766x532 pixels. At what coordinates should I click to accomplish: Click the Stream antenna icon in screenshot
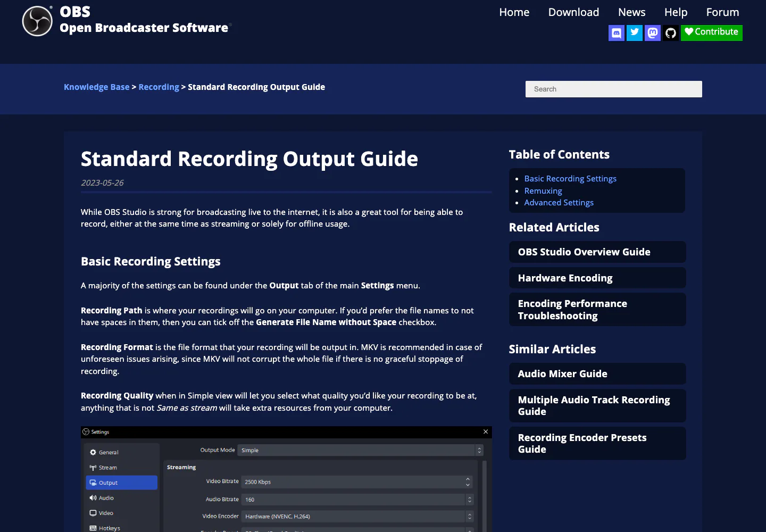coord(93,468)
